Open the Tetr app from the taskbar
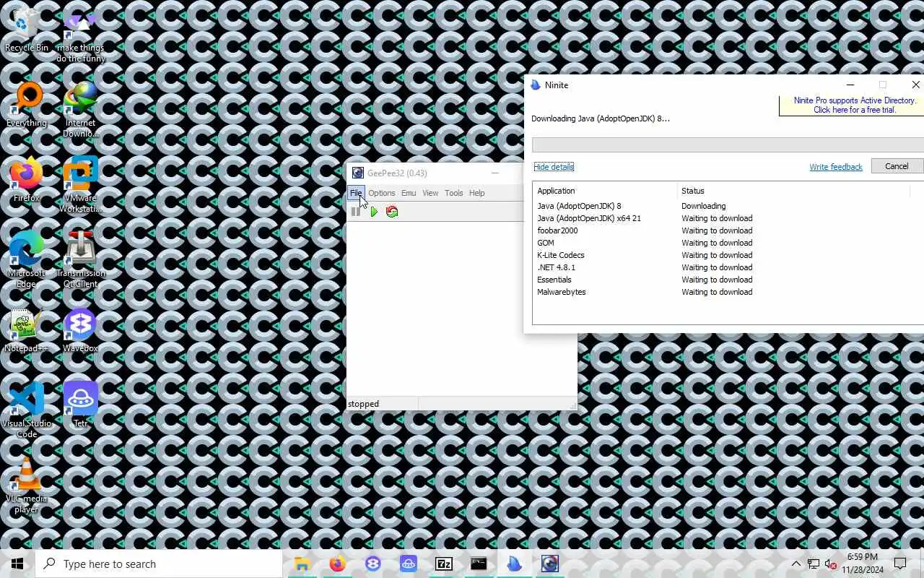 (409, 564)
